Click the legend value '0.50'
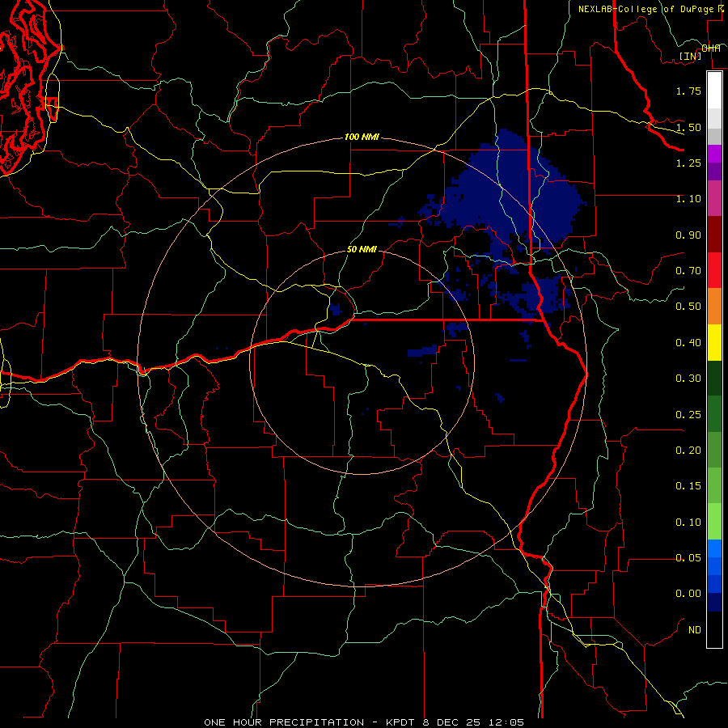728x728 pixels. click(688, 307)
